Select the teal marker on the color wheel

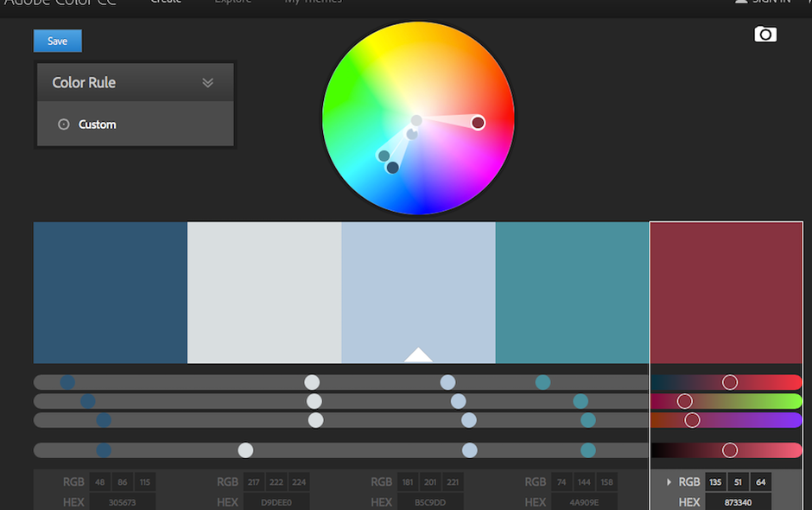[384, 156]
